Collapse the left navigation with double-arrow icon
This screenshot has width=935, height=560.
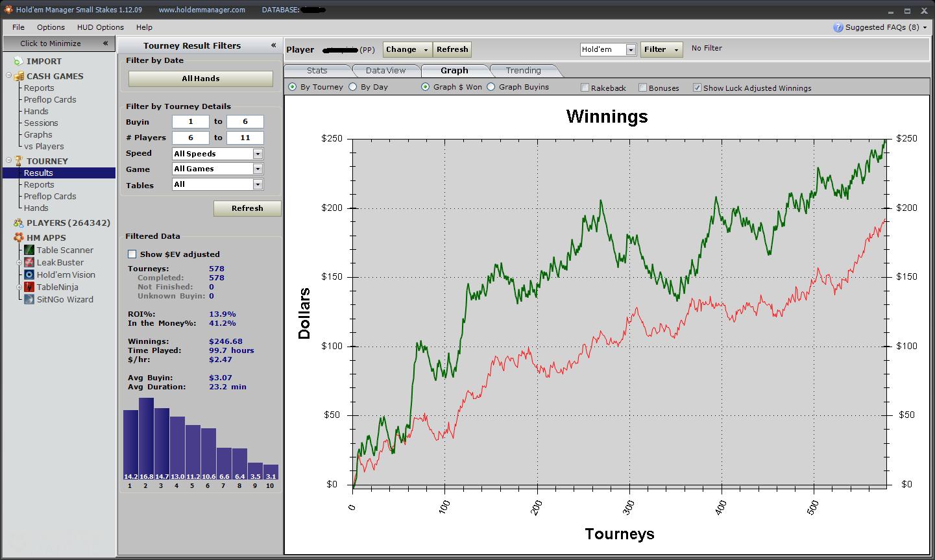pos(105,43)
